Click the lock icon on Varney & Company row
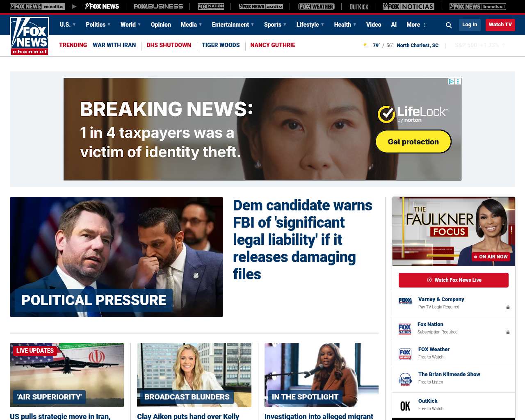 pos(508,307)
